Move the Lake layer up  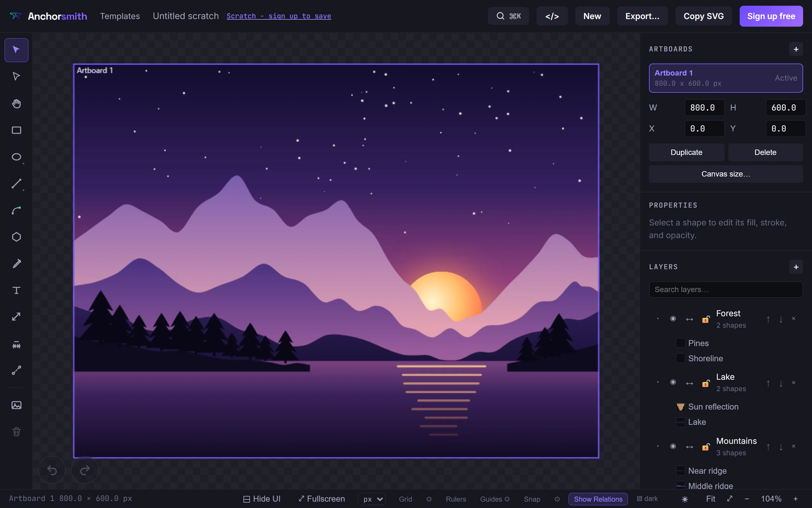[768, 383]
